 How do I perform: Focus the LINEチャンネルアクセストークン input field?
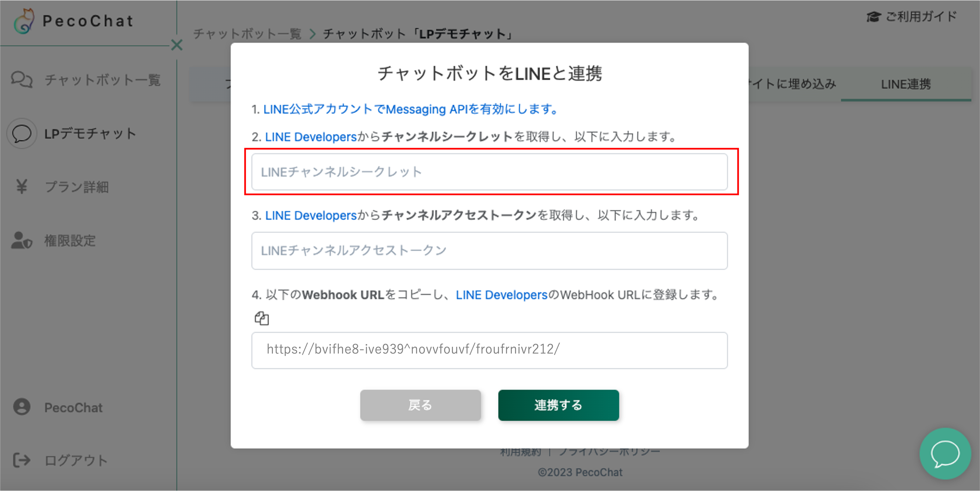[489, 251]
